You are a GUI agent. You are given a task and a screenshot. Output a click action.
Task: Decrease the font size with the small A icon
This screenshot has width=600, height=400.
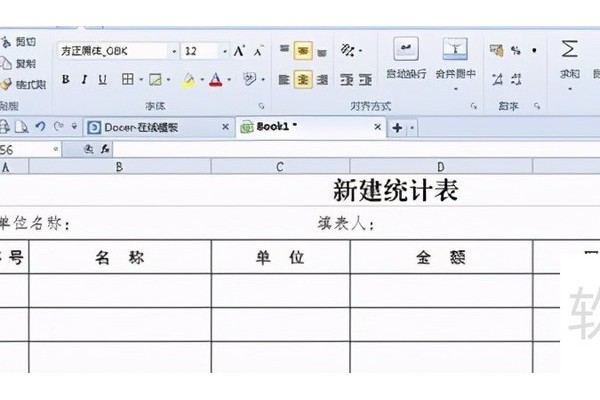(259, 51)
